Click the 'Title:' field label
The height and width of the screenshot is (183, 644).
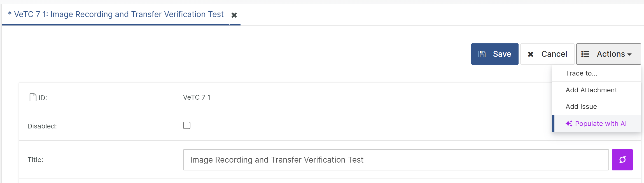pyautogui.click(x=35, y=160)
